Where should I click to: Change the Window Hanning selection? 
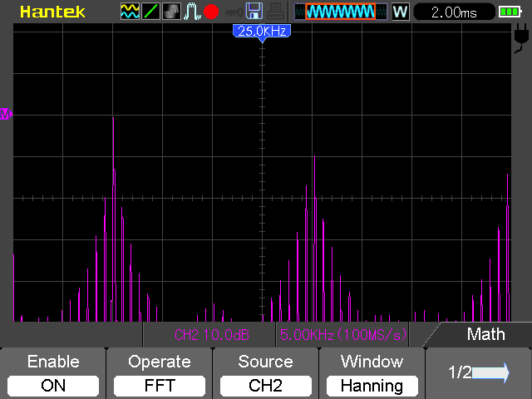pyautogui.click(x=372, y=386)
